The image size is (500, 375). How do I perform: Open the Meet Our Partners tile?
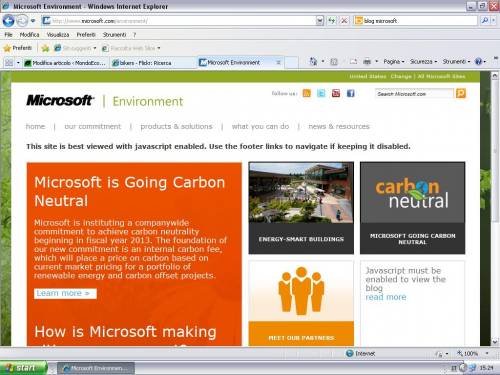coord(301,303)
